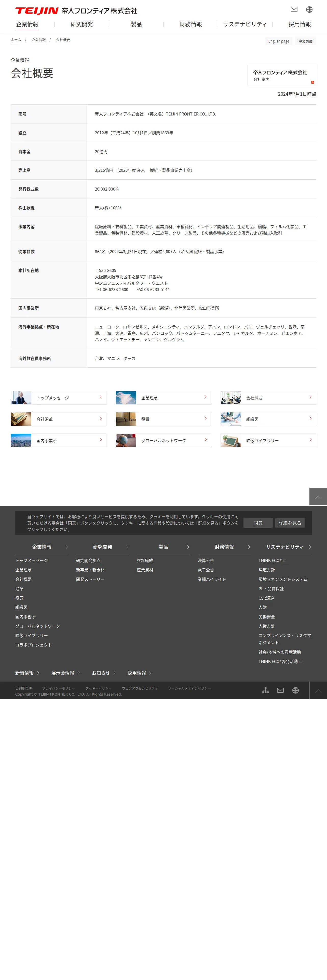Screen dimensions: 327x980
Task: Click the footer 新着情報 link arrow
Action: tap(38, 673)
